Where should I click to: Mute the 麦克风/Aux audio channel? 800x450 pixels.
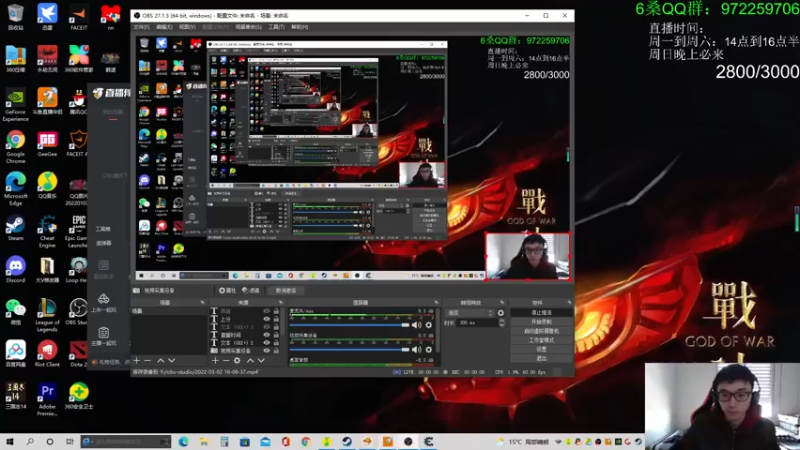[416, 325]
